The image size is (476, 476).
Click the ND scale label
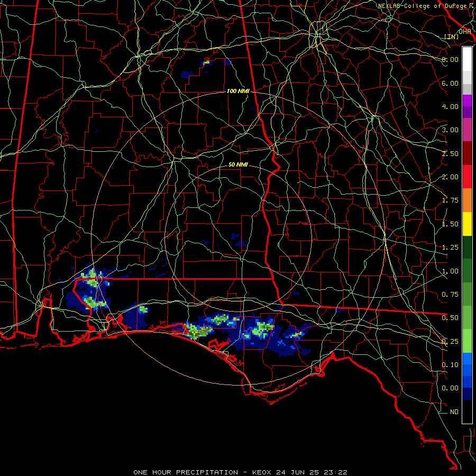coord(454,412)
